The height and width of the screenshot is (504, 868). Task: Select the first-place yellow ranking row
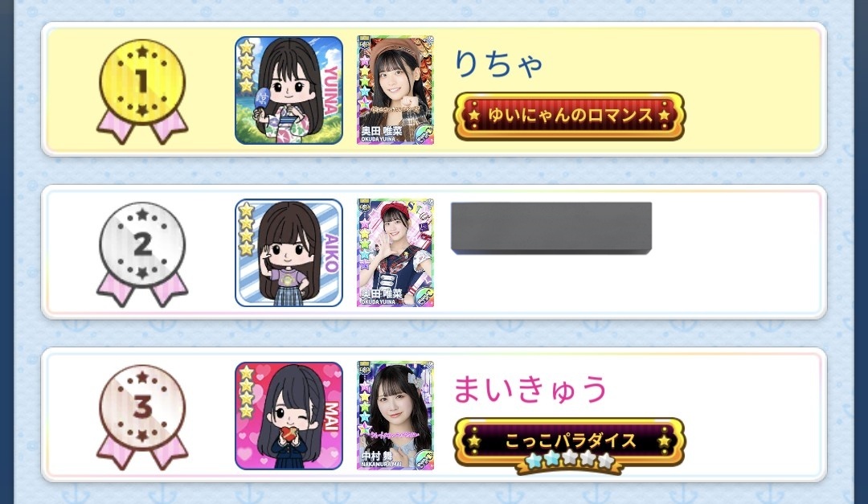coord(434,90)
